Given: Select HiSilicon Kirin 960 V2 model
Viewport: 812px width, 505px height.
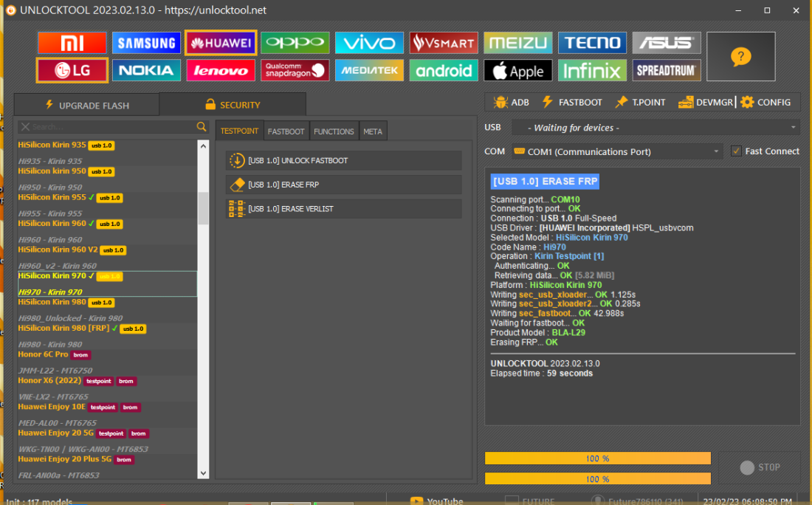Looking at the screenshot, I should [x=107, y=258].
